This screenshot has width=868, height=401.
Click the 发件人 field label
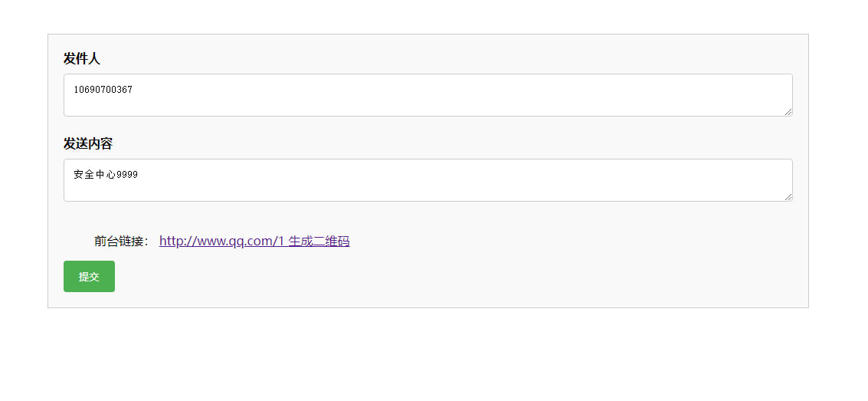coord(82,59)
